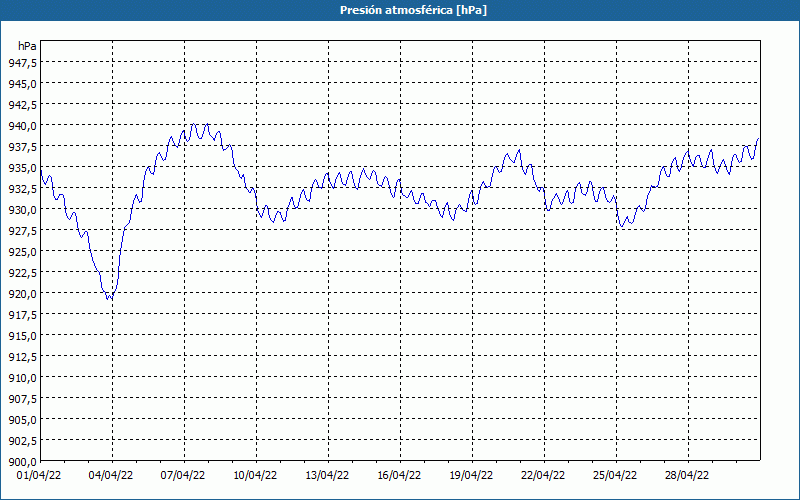Click the 940,0 axis value
This screenshot has height=500, width=800.
(x=22, y=126)
